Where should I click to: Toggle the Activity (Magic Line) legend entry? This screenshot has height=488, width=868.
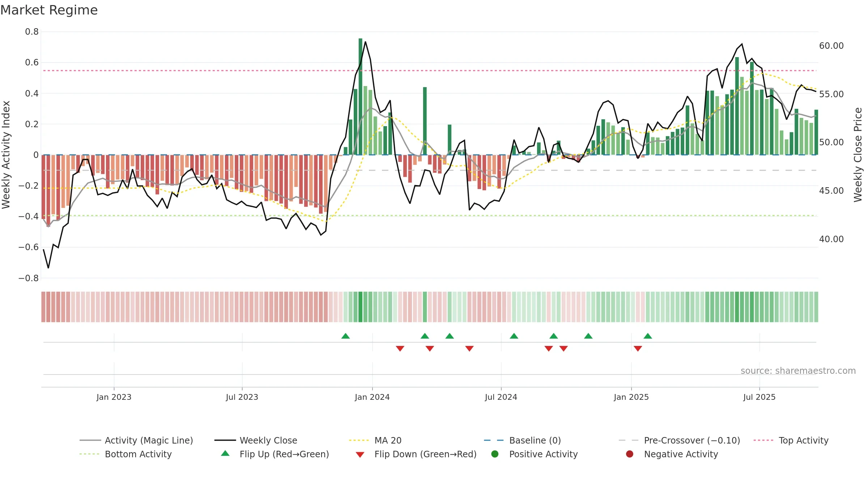pyautogui.click(x=136, y=440)
